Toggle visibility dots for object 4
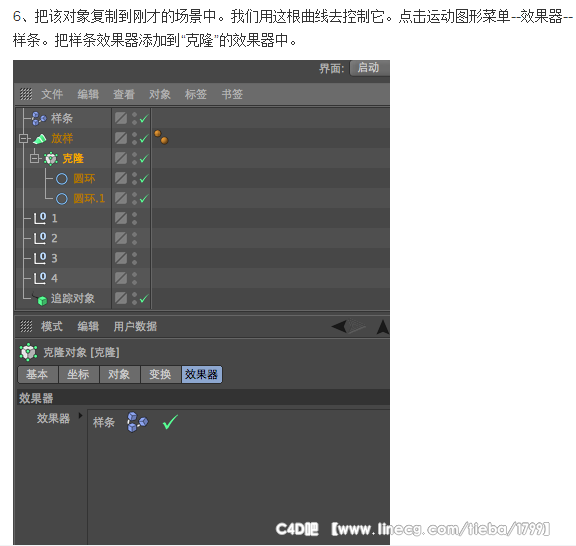 pos(134,278)
